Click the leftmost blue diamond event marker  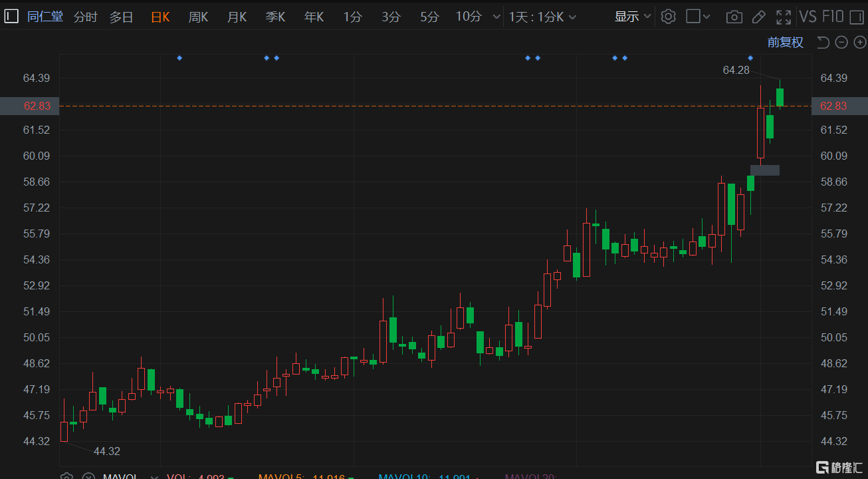coord(179,58)
